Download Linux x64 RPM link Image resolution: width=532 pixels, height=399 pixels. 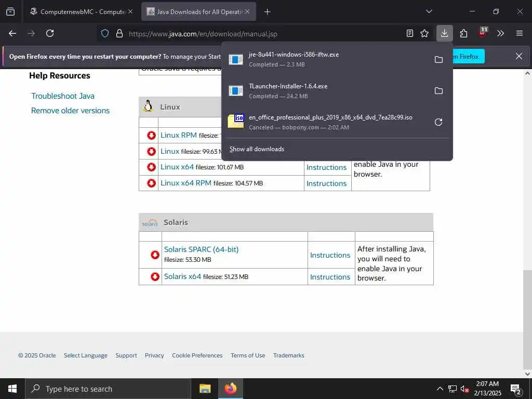186,183
